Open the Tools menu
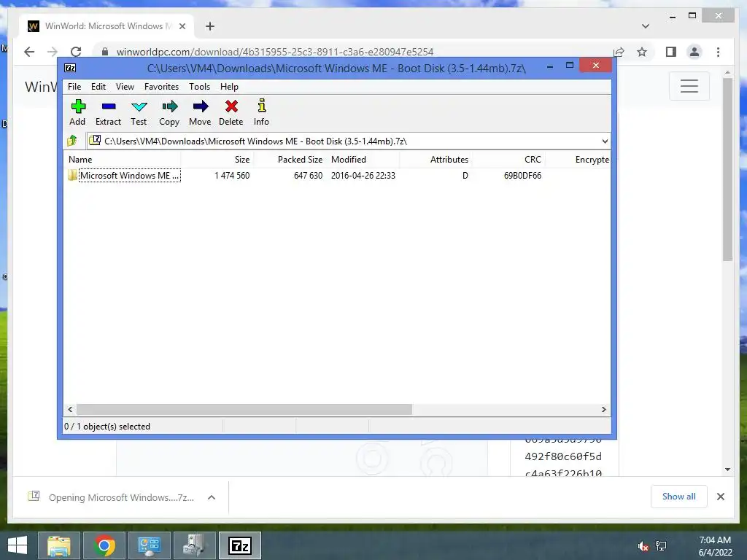 point(199,87)
